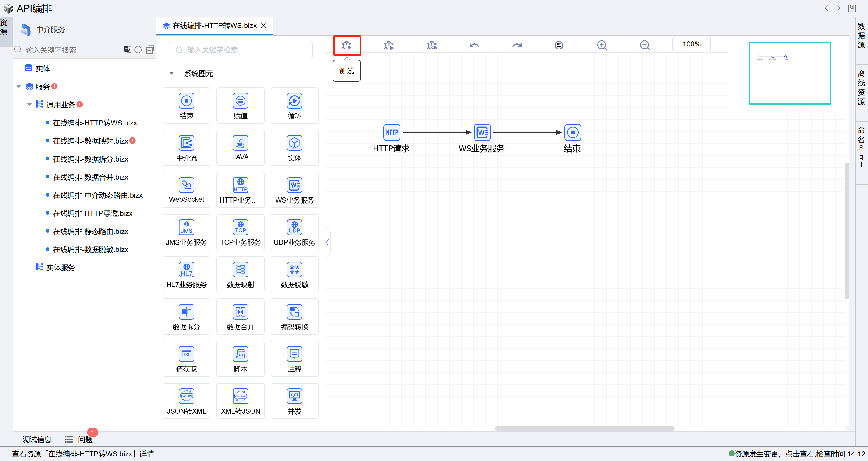The height and width of the screenshot is (461, 868).
Task: Click the canvas horizontal scrollbar
Action: (x=584, y=428)
